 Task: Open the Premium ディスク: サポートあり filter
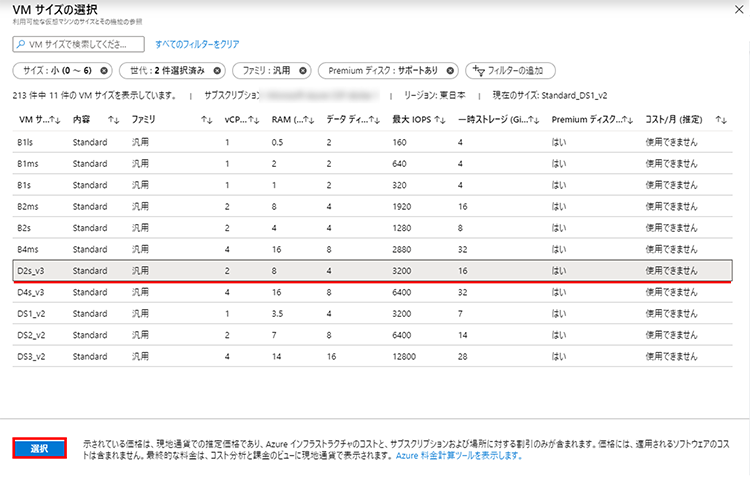tap(382, 70)
